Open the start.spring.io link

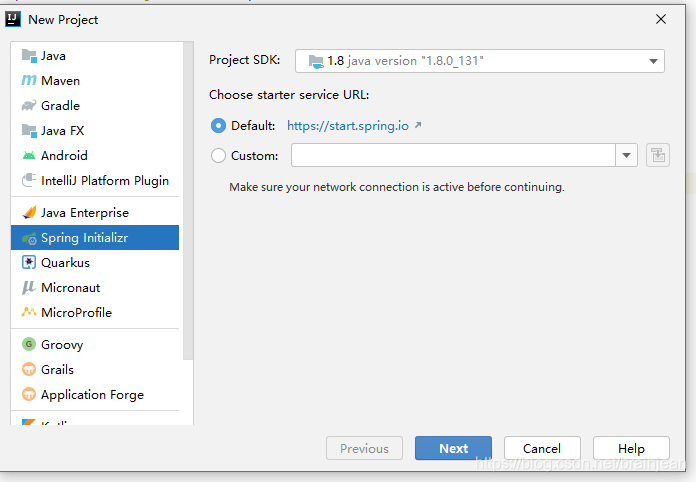348,126
